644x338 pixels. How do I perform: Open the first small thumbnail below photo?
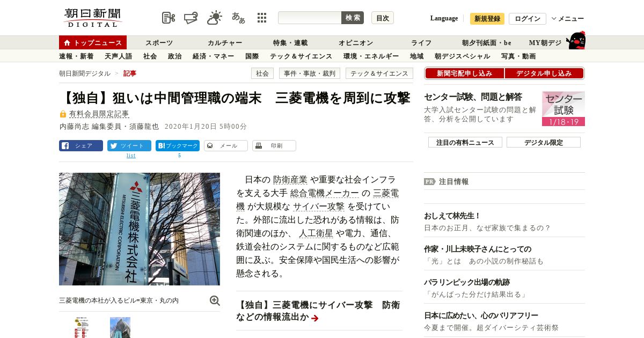point(82,327)
